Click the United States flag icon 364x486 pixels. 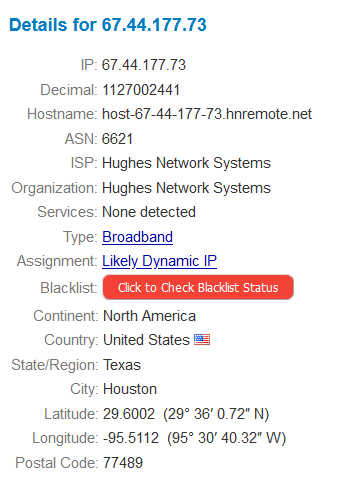(x=202, y=340)
